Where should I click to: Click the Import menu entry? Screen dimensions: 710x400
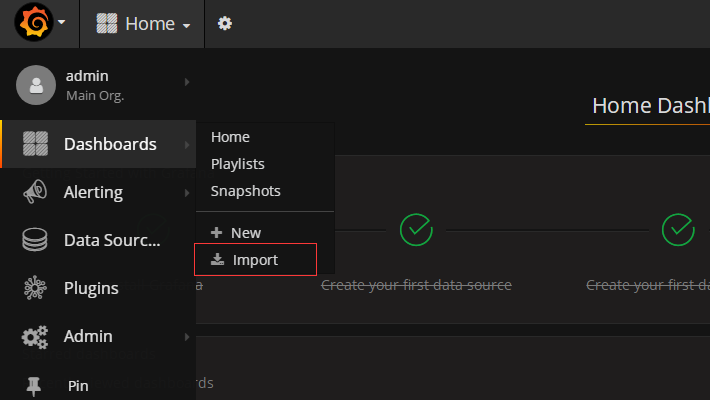pyautogui.click(x=255, y=260)
